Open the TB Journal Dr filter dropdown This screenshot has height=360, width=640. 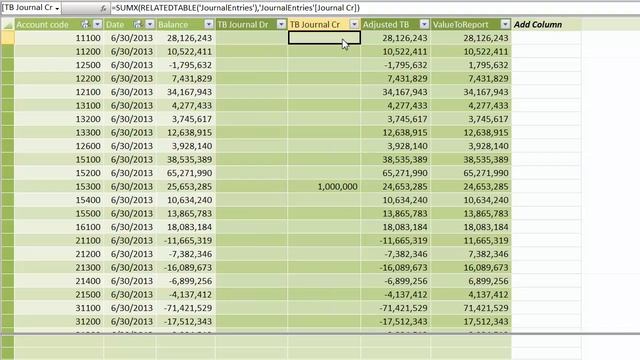point(281,24)
